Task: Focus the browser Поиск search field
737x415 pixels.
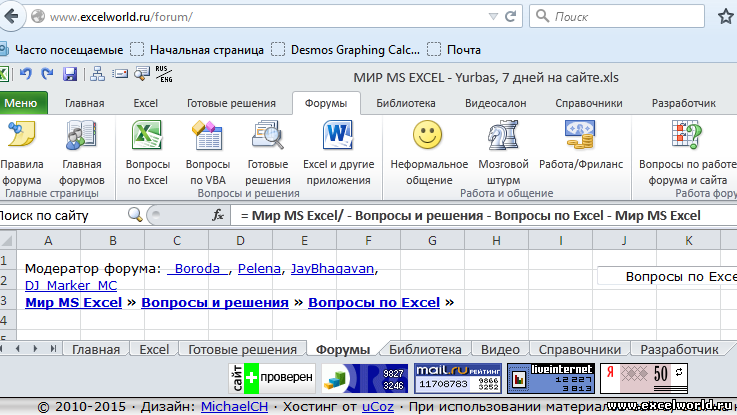Action: [x=617, y=16]
